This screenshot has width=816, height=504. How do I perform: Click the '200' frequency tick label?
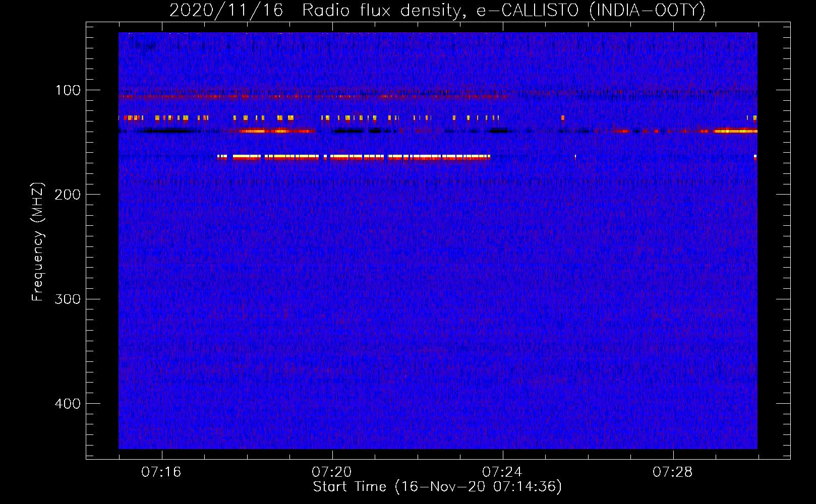(x=68, y=195)
